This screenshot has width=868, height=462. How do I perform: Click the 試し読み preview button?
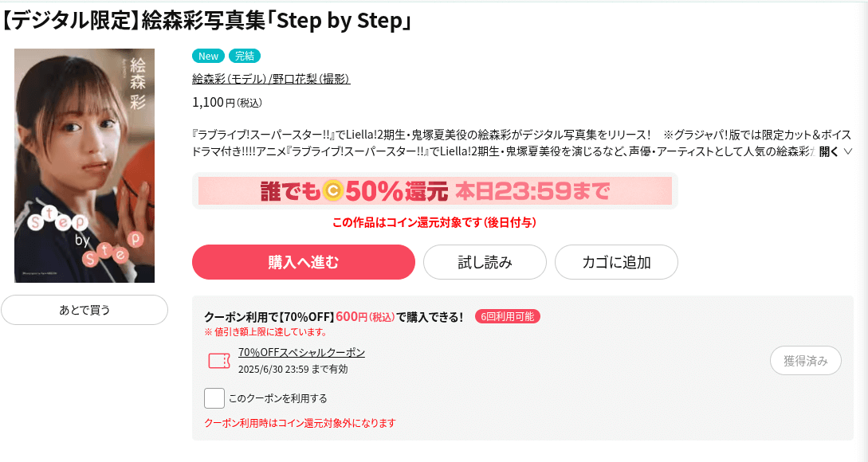[485, 262]
